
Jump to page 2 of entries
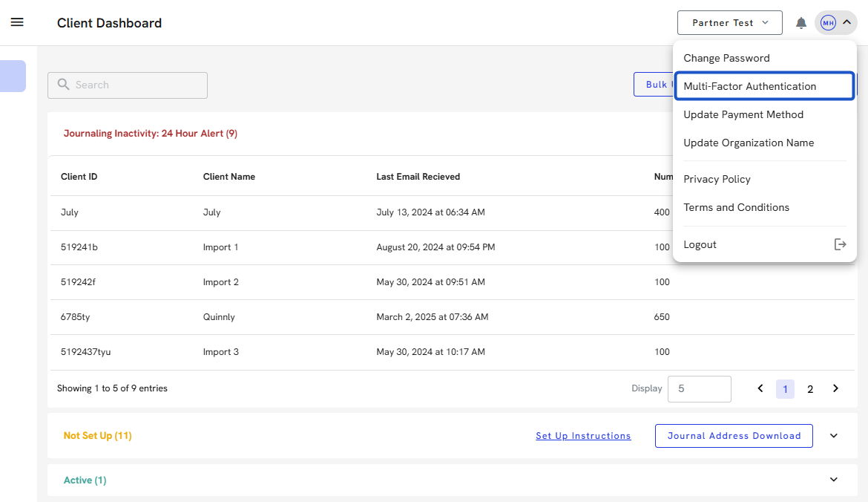pyautogui.click(x=810, y=389)
